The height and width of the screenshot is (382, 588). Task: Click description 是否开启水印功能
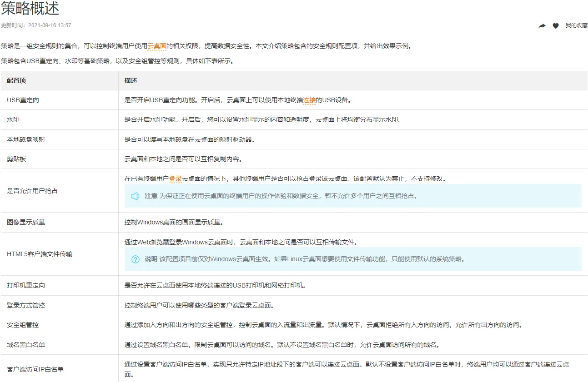[263, 120]
